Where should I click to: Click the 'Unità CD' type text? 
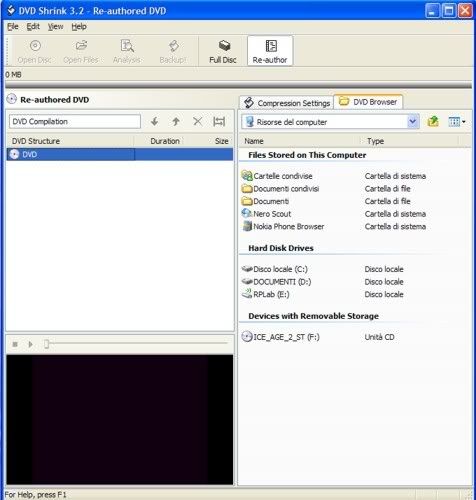379,337
